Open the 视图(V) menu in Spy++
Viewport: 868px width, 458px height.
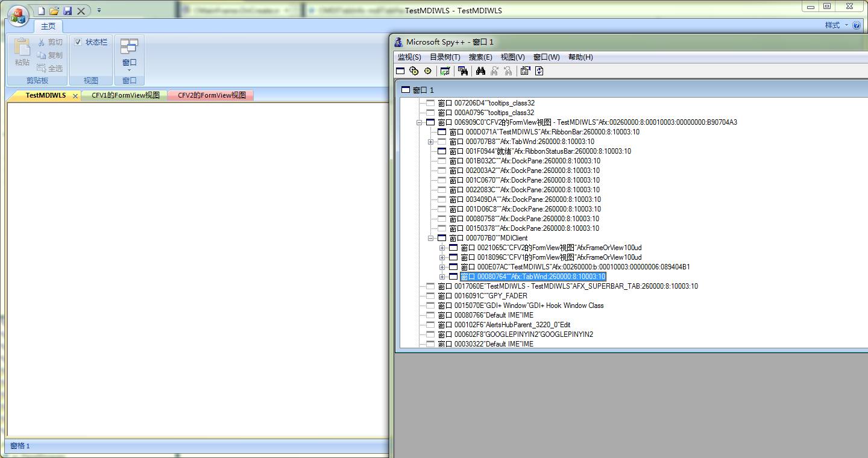tap(513, 57)
